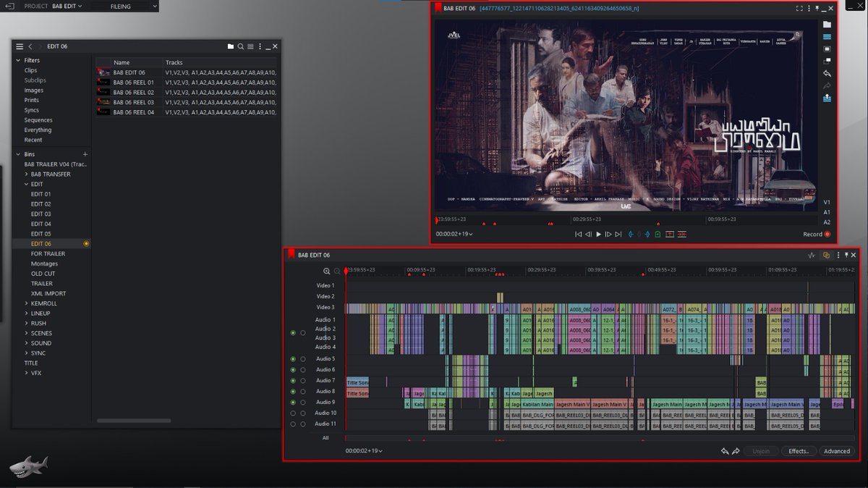Click the bin's horizontal scrollbar
The height and width of the screenshot is (488, 868).
pyautogui.click(x=134, y=421)
